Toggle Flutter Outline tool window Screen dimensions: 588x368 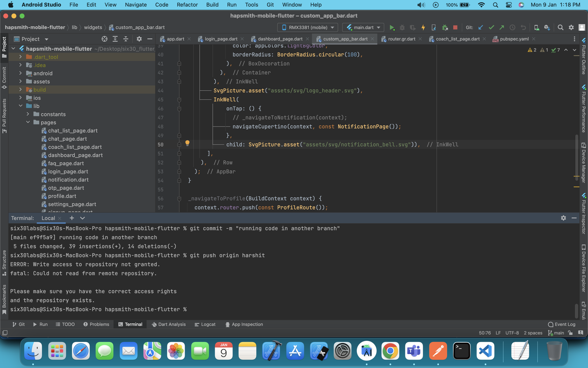point(584,56)
